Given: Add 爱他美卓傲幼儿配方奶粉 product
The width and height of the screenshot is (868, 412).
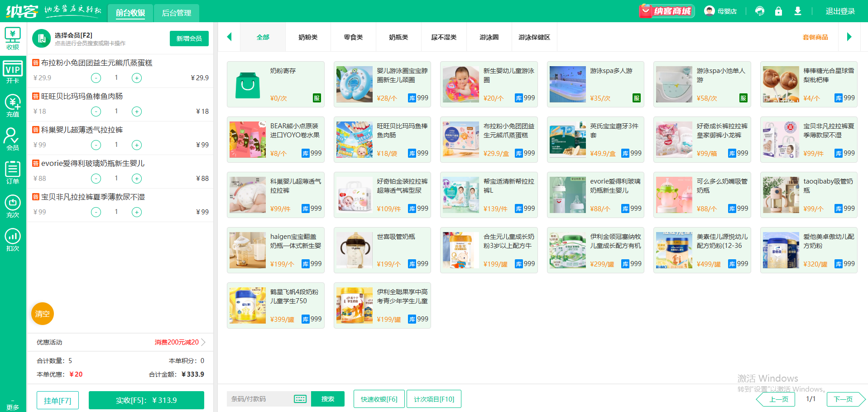Looking at the screenshot, I should point(809,250).
